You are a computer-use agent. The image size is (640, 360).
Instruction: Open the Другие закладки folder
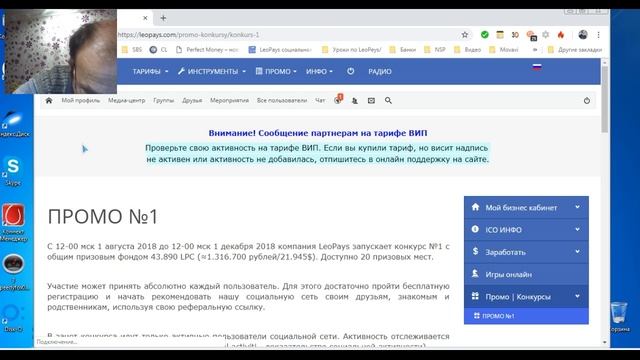click(575, 50)
